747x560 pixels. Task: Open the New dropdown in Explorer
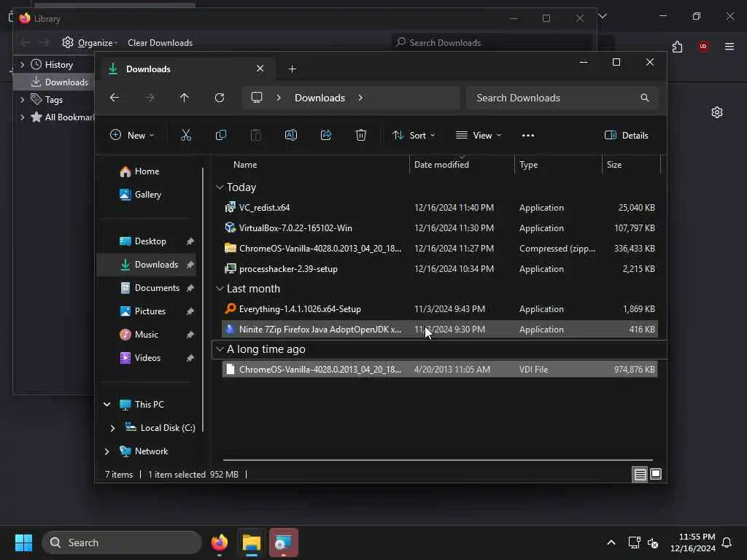tap(132, 135)
